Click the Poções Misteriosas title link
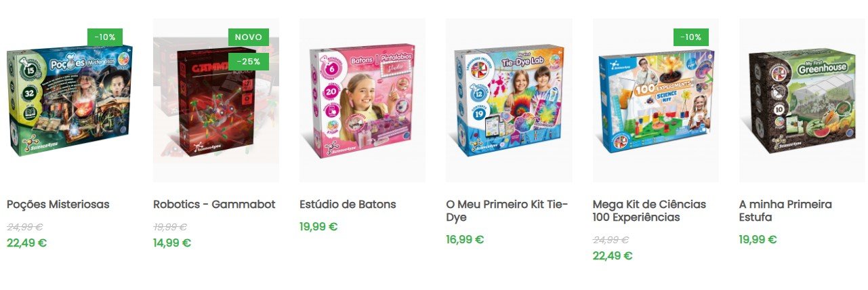 [x=58, y=204]
